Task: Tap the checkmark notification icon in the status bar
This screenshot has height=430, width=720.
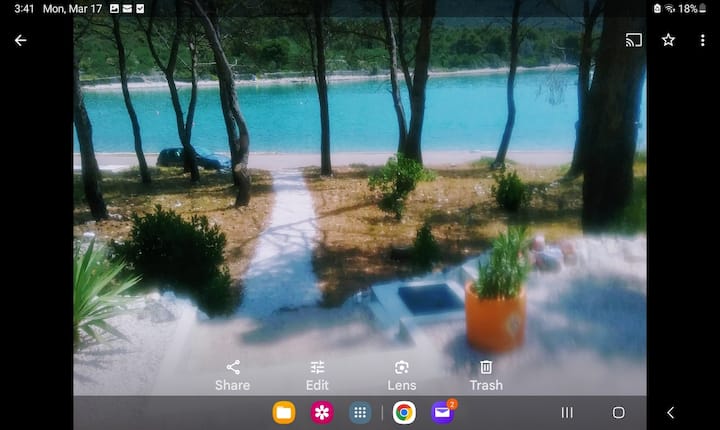Action: [140, 9]
